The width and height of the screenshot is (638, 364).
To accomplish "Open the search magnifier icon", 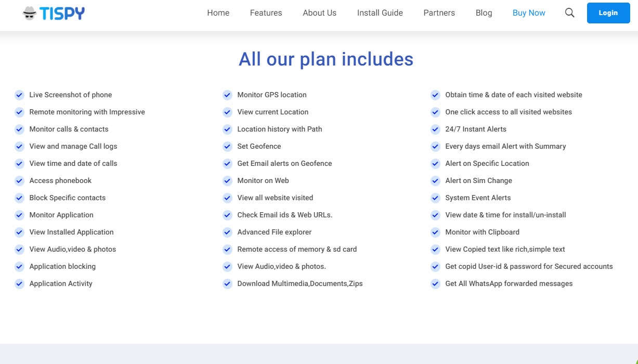I will click(569, 13).
